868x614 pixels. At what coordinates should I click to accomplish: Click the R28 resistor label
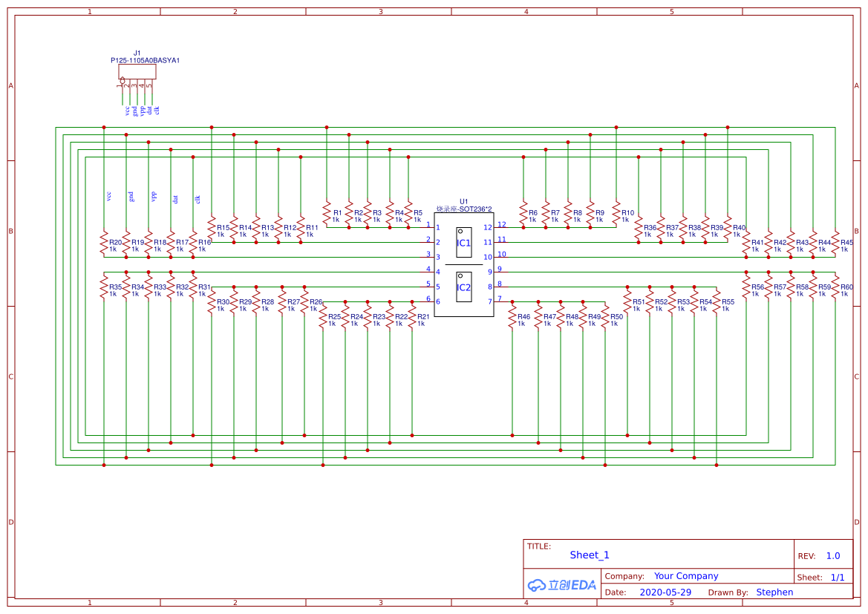click(267, 301)
